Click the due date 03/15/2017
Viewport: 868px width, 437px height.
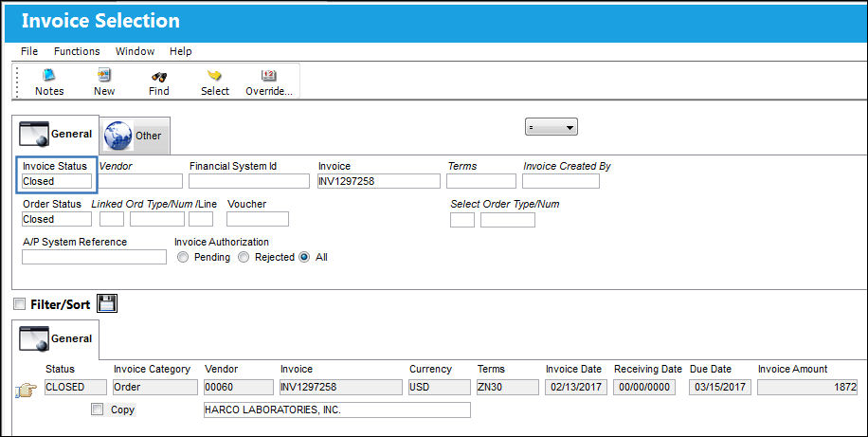719,387
